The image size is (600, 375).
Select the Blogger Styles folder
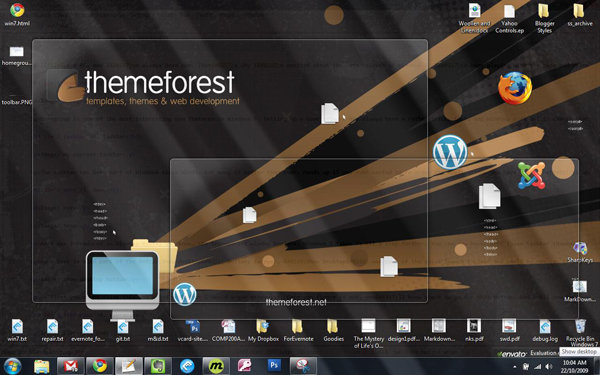pyautogui.click(x=544, y=18)
